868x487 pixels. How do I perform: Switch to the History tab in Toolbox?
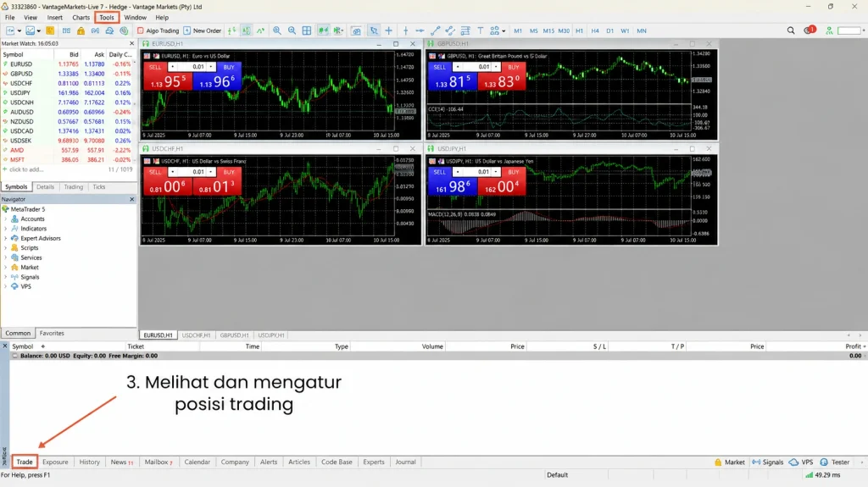89,462
